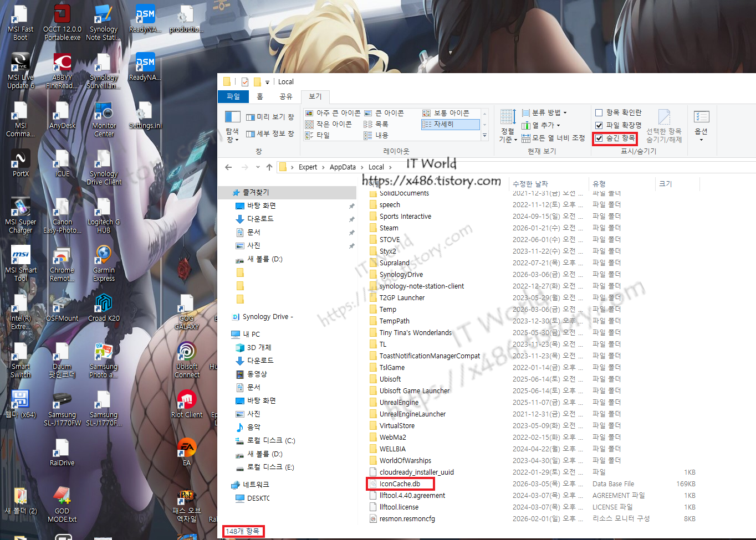Choose 아주 큰 아이콘 layout
Viewport: 756px width, 540px height.
coord(333,113)
